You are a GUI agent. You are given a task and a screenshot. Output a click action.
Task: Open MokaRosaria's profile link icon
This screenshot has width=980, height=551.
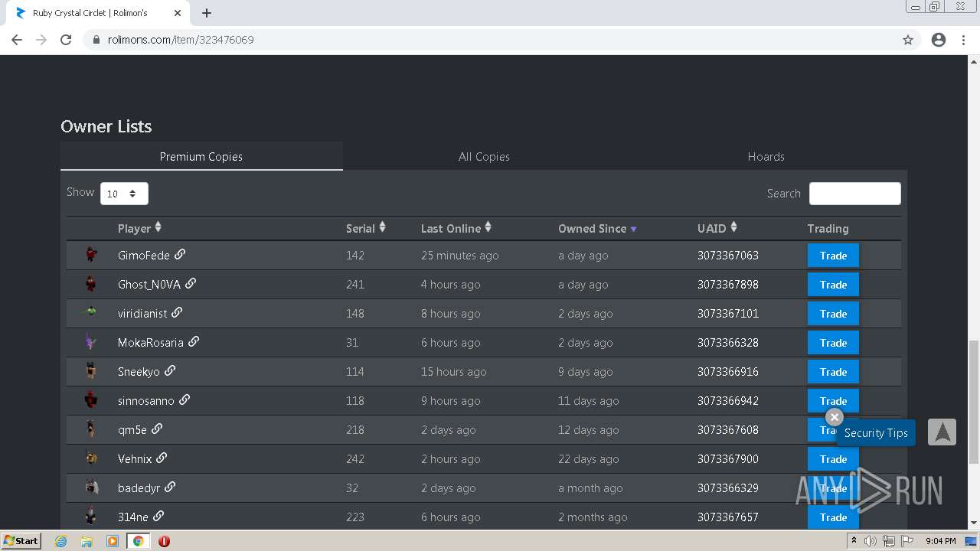coord(194,341)
